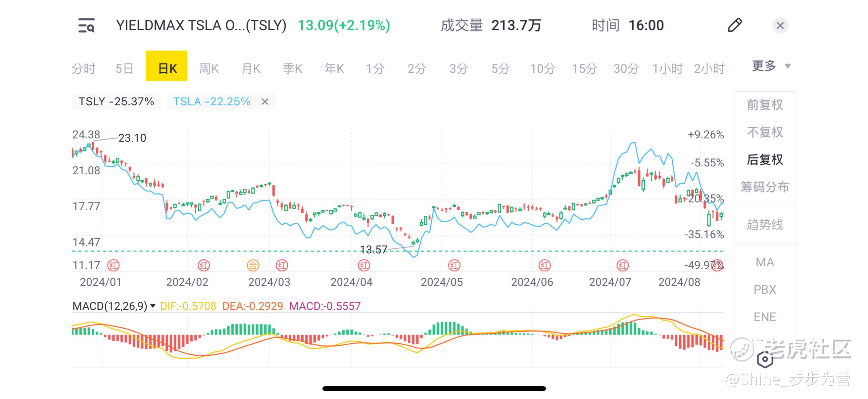Image resolution: width=868 pixels, height=399 pixels.
Task: Switch to the 分时 intraday tab
Action: [x=83, y=69]
